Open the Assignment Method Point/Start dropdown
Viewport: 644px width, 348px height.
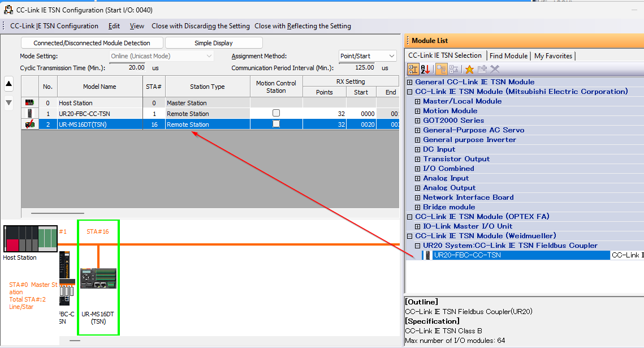click(x=368, y=56)
